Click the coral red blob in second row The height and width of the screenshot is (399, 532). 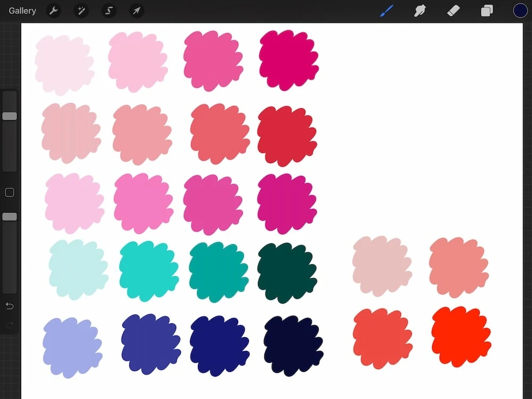(220, 134)
